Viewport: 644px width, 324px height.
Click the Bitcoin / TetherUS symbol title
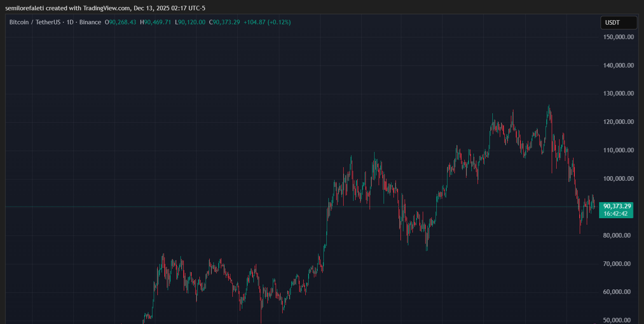click(36, 22)
